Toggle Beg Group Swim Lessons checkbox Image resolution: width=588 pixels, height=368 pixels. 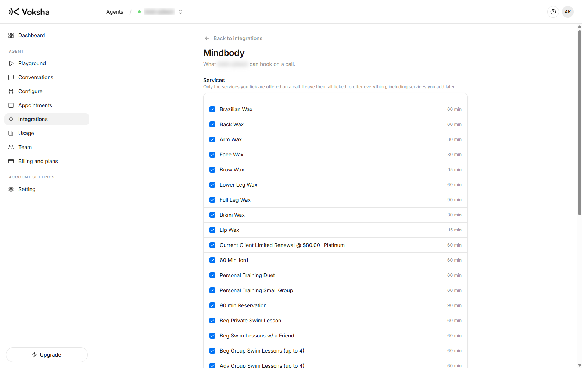tap(212, 351)
